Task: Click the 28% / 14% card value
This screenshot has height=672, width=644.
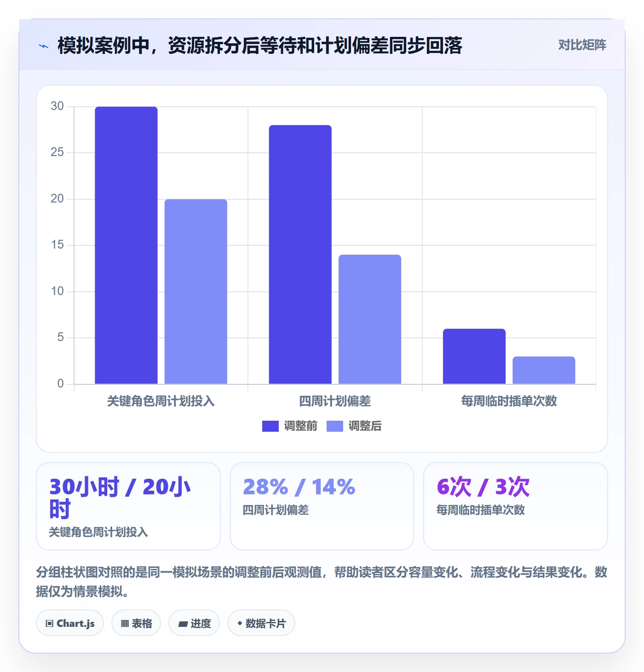Action: pos(299,487)
